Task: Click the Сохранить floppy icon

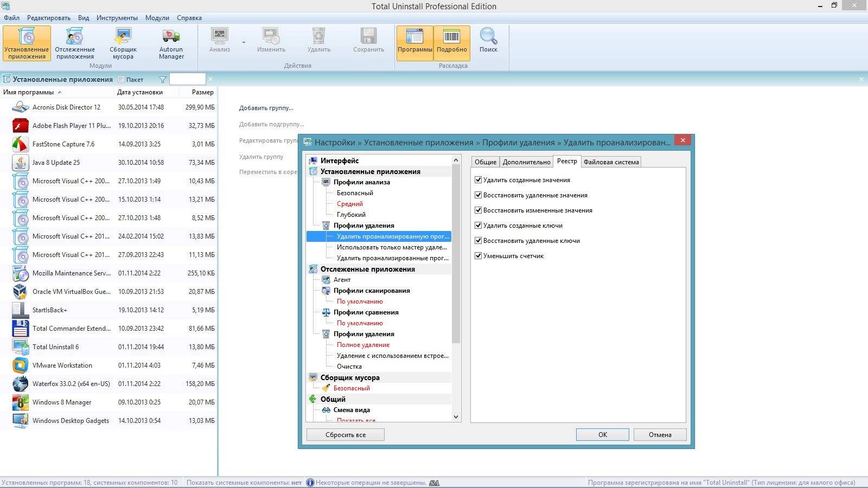Action: (x=368, y=37)
